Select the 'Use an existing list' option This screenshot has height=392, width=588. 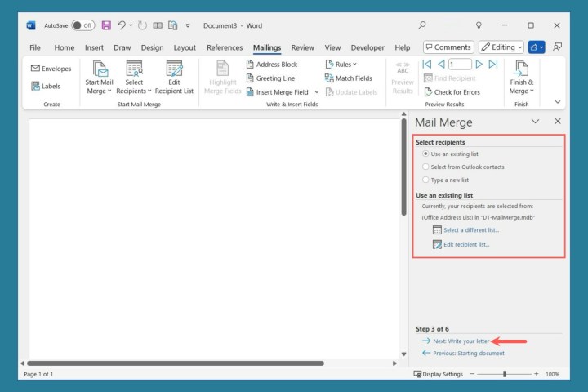[425, 154]
